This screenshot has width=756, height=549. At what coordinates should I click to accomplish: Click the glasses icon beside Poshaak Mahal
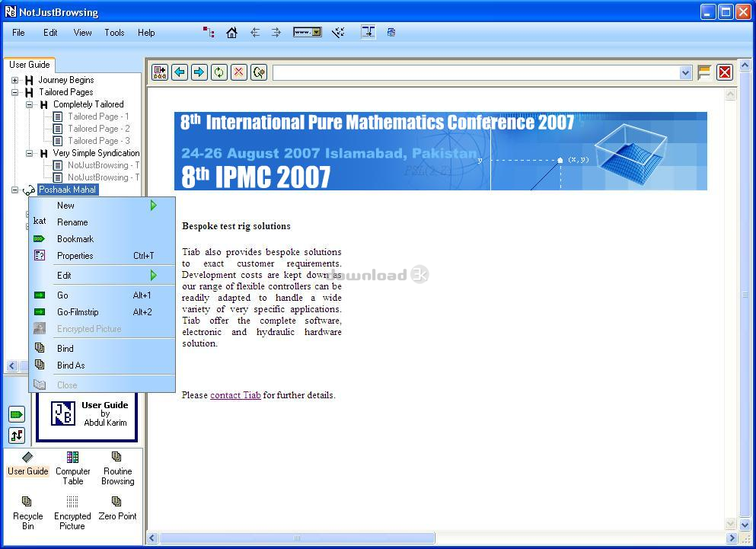[28, 190]
